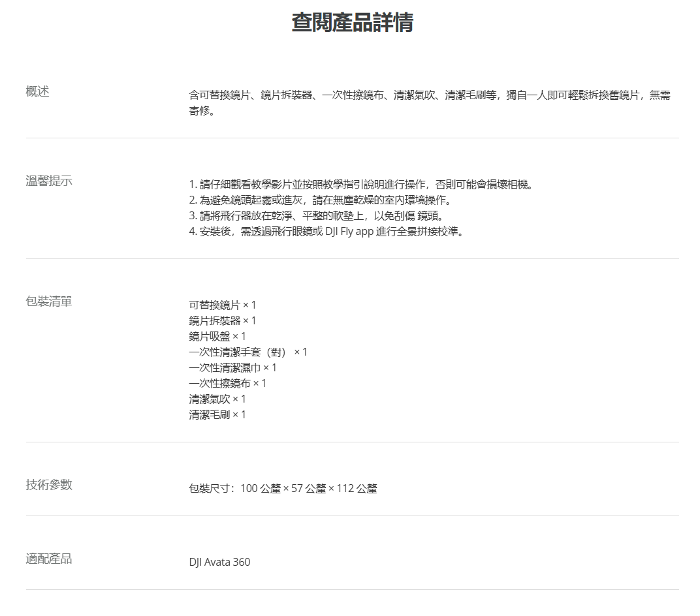
Task: Select the 概述 section label
Action: (x=37, y=91)
